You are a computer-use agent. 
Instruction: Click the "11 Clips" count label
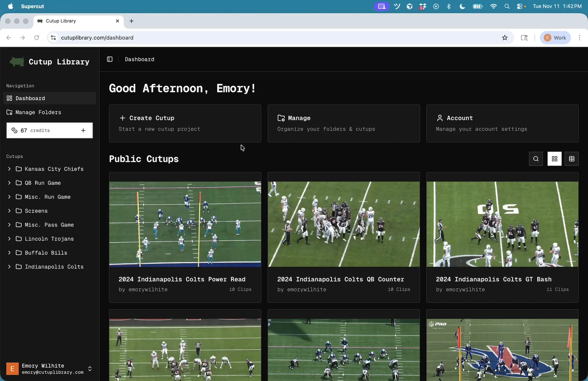click(x=557, y=289)
